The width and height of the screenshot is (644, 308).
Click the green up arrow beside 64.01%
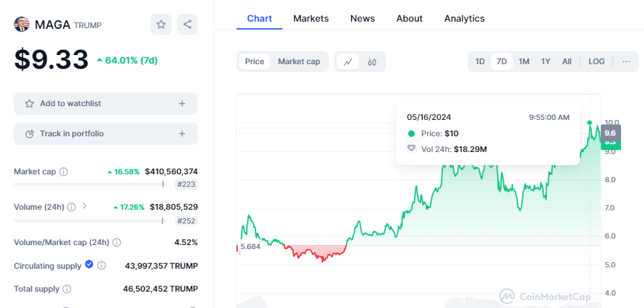coord(100,60)
